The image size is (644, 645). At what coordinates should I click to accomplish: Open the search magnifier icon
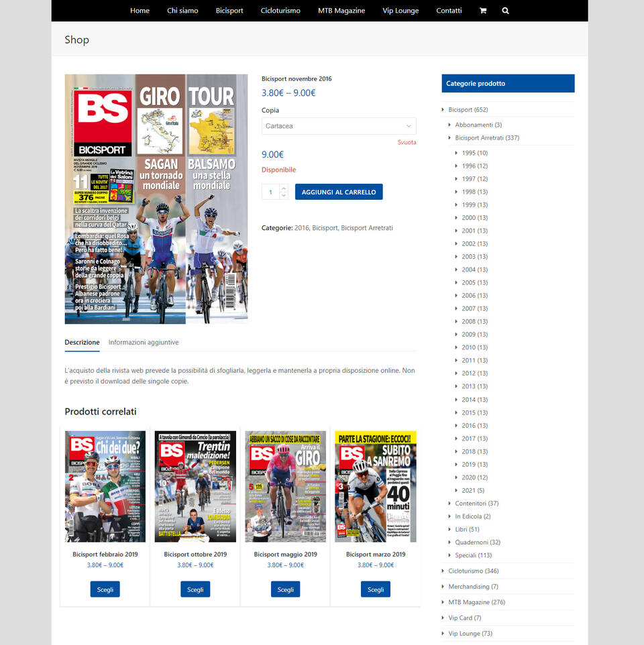[505, 11]
